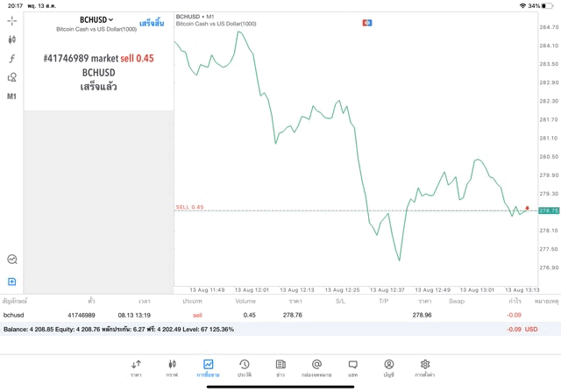Viewport: 561px width, 392px height.
Task: Open the drawing objects shapes icon
Action: point(11,77)
